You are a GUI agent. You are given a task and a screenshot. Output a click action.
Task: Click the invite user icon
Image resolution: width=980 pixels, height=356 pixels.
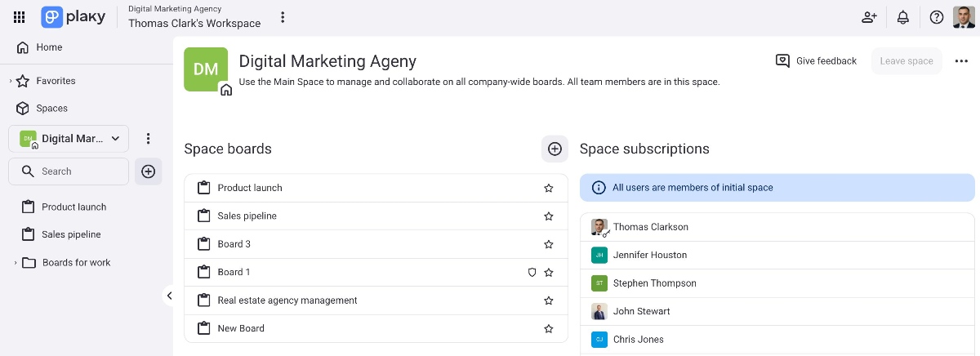coord(869,17)
